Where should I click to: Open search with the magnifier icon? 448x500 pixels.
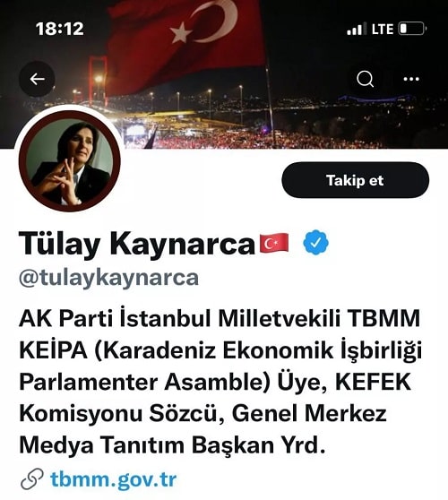point(365,79)
